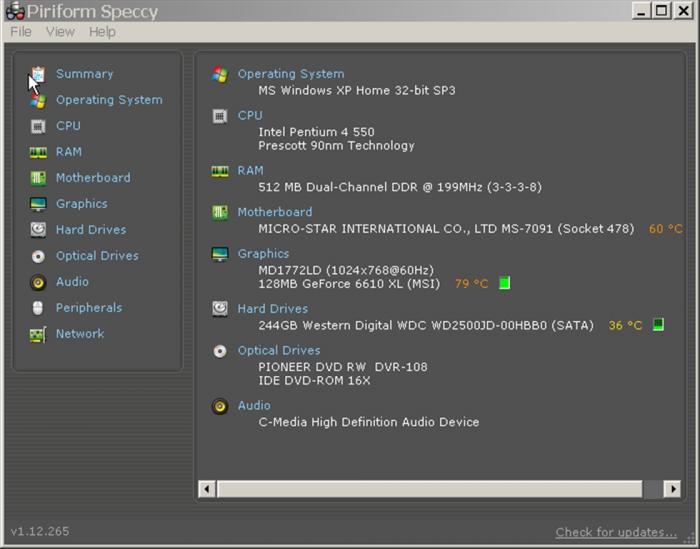
Task: Click the Windows flag icon beside sidebar Operating System
Action: coord(38,101)
